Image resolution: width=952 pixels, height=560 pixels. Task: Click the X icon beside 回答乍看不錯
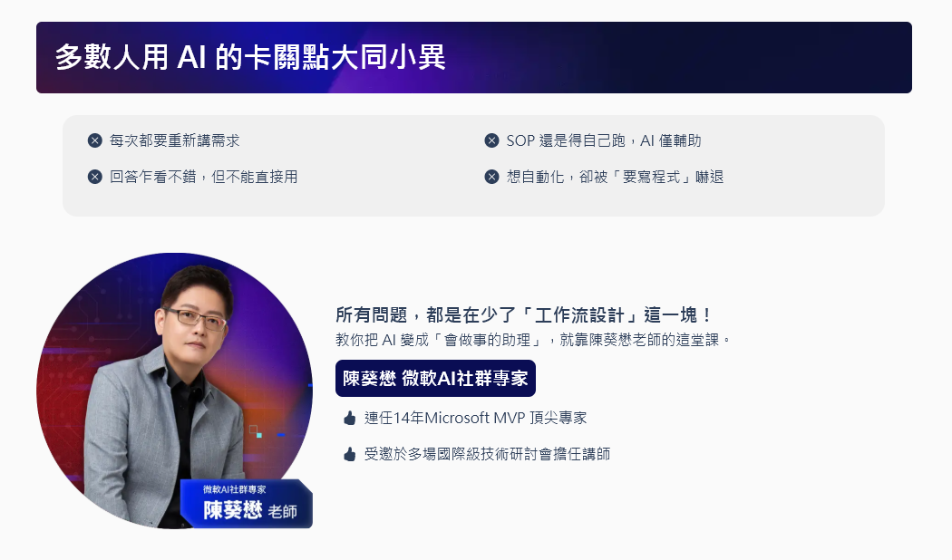point(94,177)
